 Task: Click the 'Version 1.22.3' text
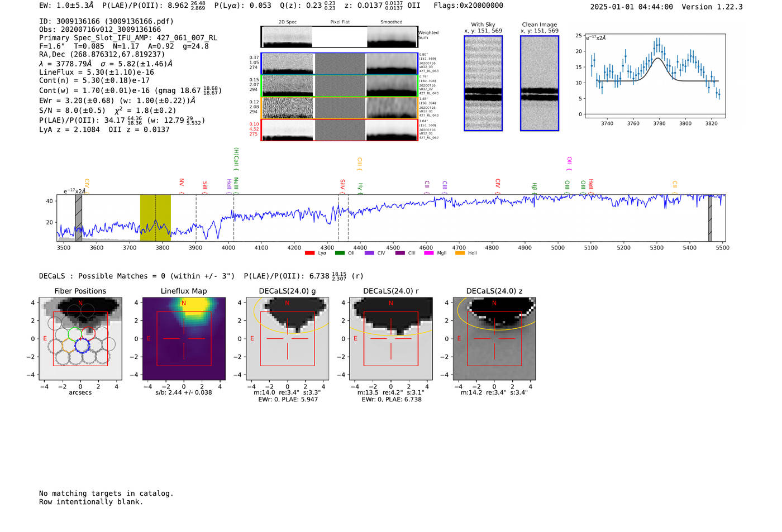click(x=712, y=7)
